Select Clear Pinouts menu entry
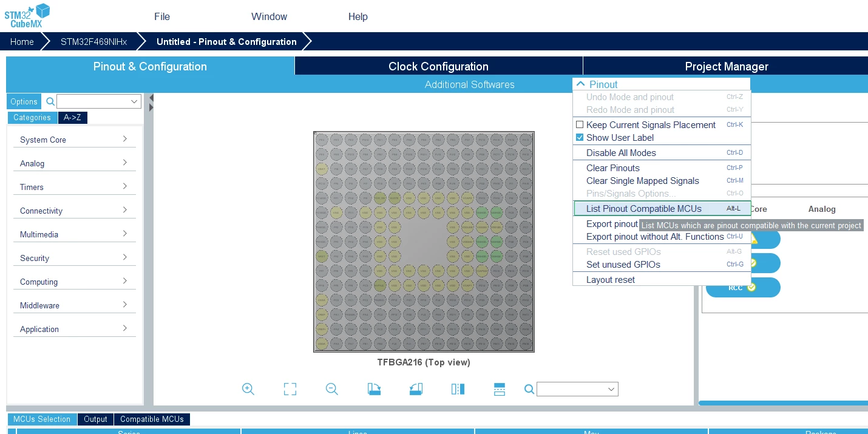The image size is (868, 434). tap(662, 168)
